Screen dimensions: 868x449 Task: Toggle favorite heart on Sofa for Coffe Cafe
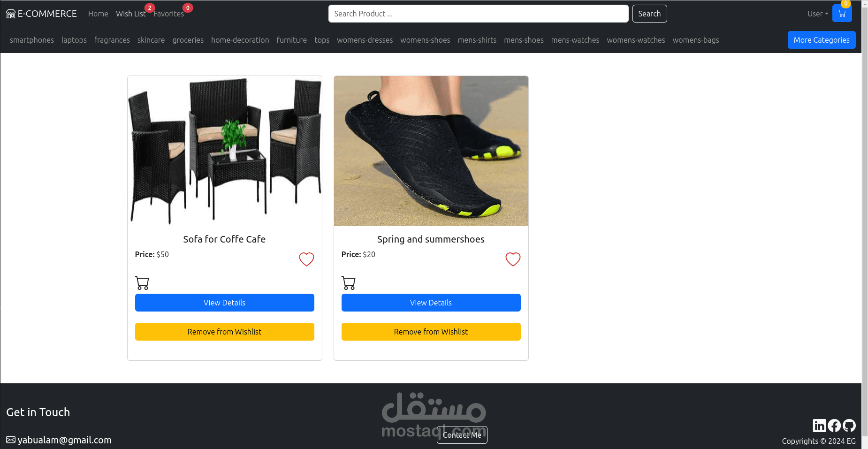pos(306,259)
